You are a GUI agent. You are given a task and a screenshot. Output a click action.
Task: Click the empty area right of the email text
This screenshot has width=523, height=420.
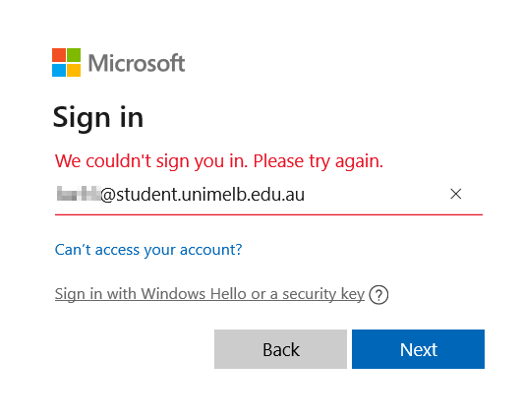click(377, 194)
